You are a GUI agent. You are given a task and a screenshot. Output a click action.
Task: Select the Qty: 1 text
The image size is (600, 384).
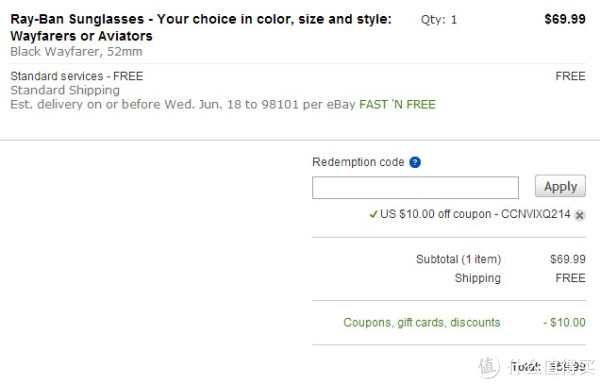[x=439, y=20]
